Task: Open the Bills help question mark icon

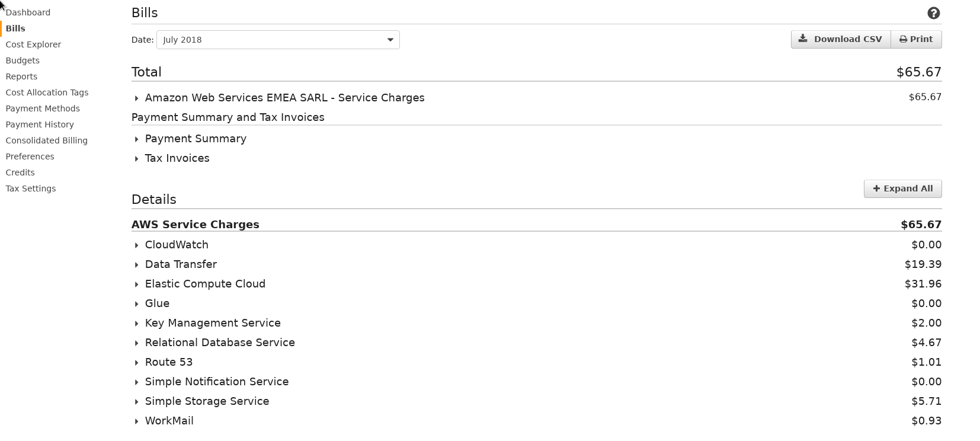Action: pyautogui.click(x=934, y=13)
